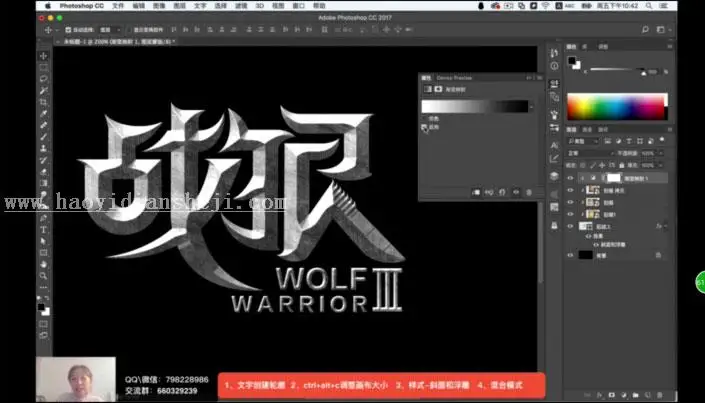
Task: Select the Eraser tool
Action: (44, 171)
